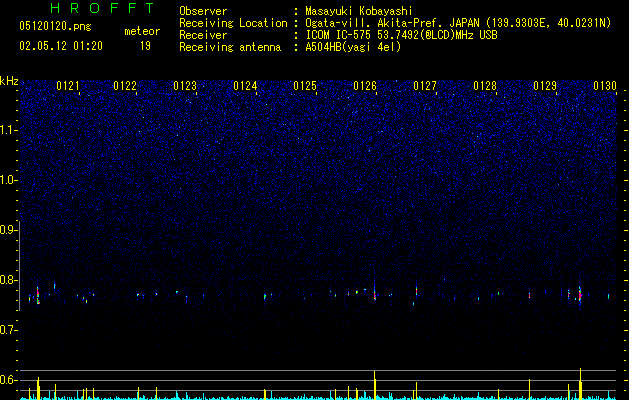Click the meteor label
Viewport: 629px width, 400px height.
coord(142,31)
